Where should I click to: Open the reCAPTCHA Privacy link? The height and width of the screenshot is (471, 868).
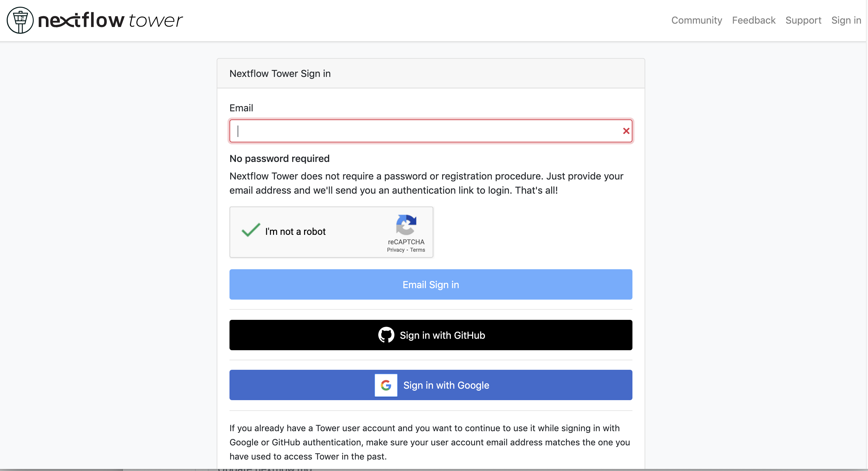tap(396, 250)
